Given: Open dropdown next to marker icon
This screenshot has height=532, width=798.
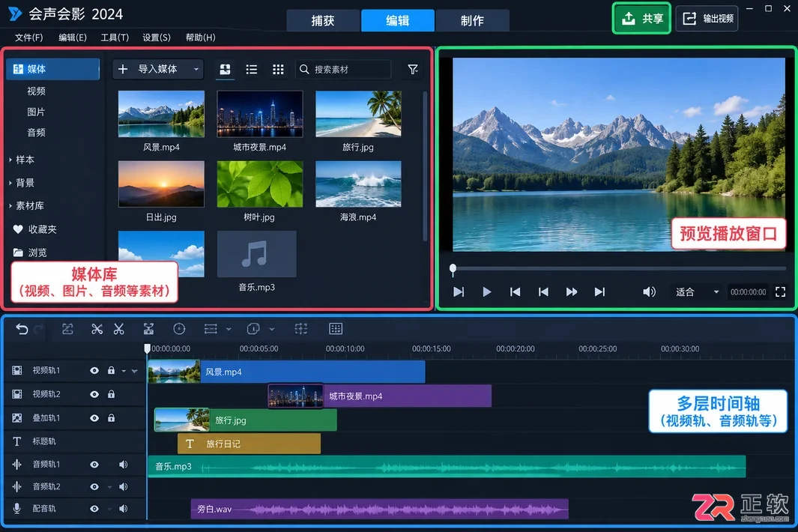Looking at the screenshot, I should point(272,330).
